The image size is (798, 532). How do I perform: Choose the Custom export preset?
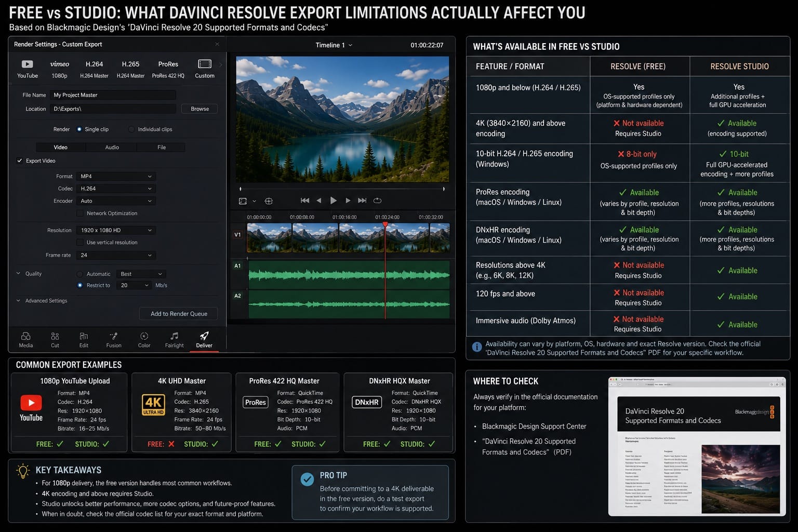[205, 69]
